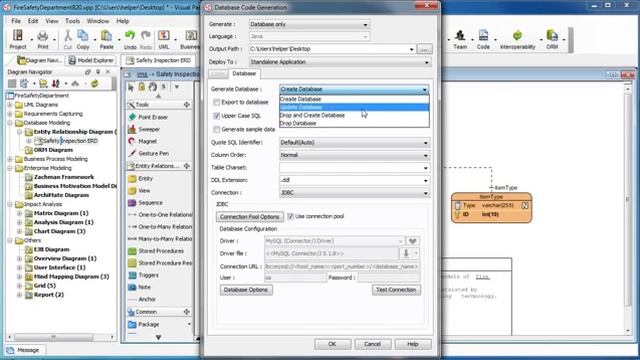Click the Copy toolbar icon
Screen dimensions: 640x360
(83, 40)
